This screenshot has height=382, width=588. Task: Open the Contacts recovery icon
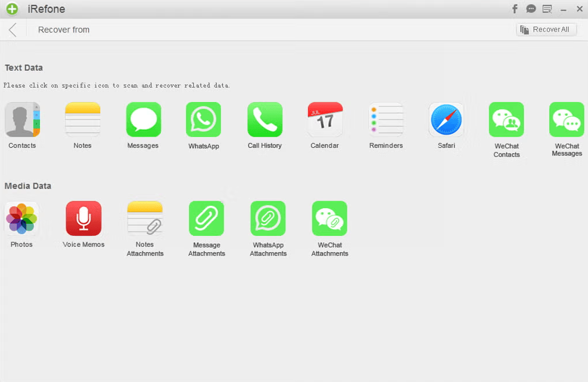tap(23, 119)
